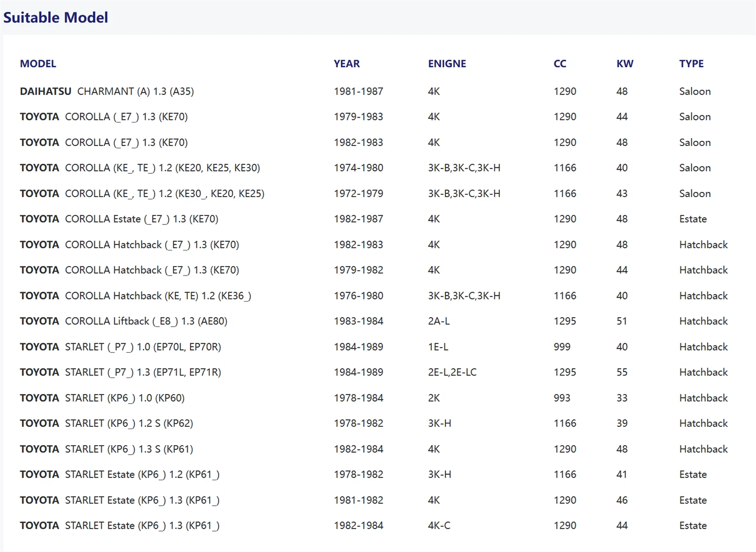Viewport: 756px width, 552px height.
Task: Click KW value 41
Action: click(x=622, y=474)
